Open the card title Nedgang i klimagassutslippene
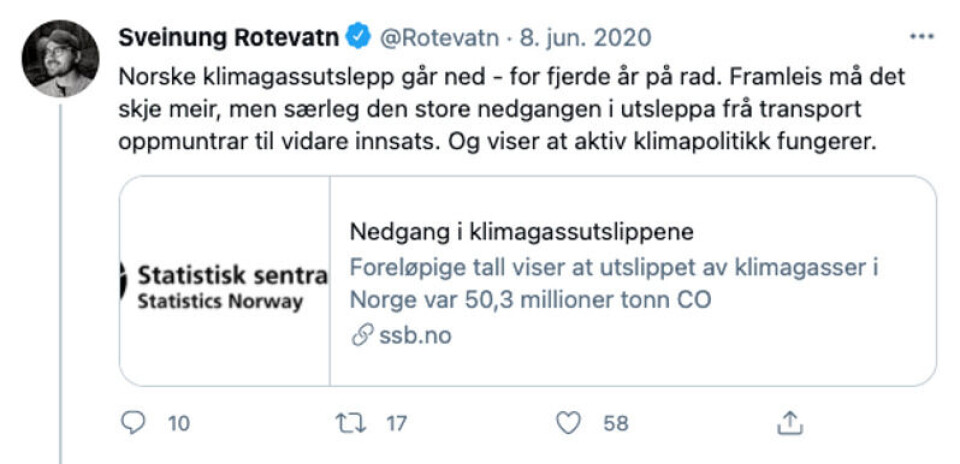The height and width of the screenshot is (464, 960). 522,232
